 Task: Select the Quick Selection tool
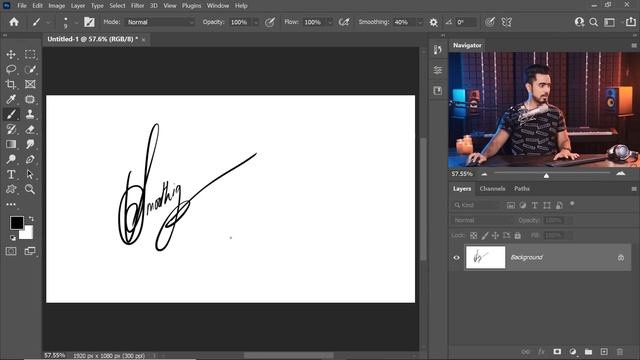[x=30, y=69]
